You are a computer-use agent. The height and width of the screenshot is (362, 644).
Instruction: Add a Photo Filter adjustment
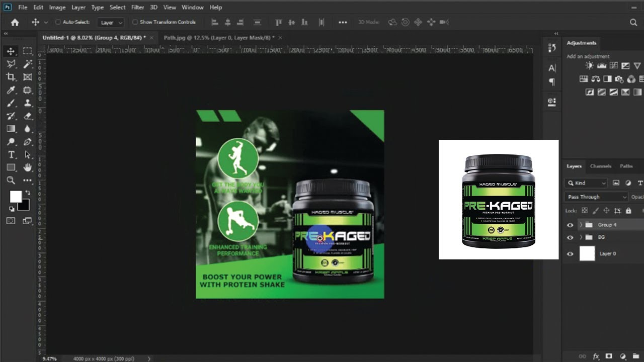tap(619, 79)
